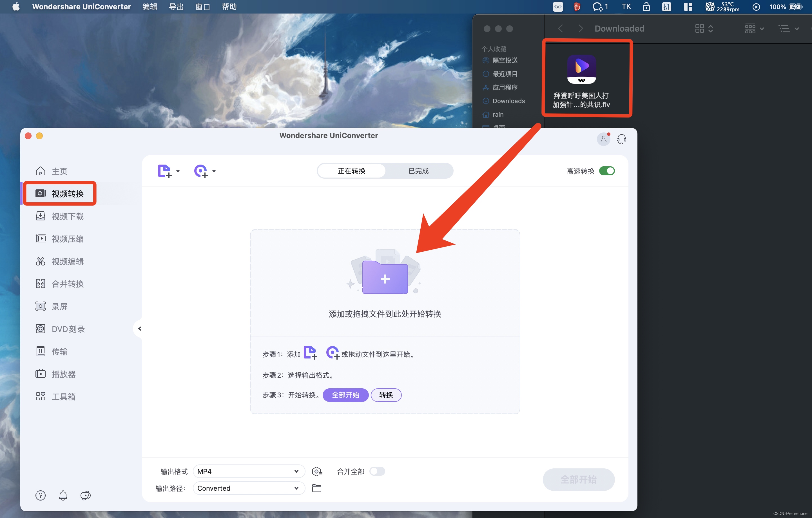Open the 工具箱 toolbox
This screenshot has height=518, width=812.
63,397
